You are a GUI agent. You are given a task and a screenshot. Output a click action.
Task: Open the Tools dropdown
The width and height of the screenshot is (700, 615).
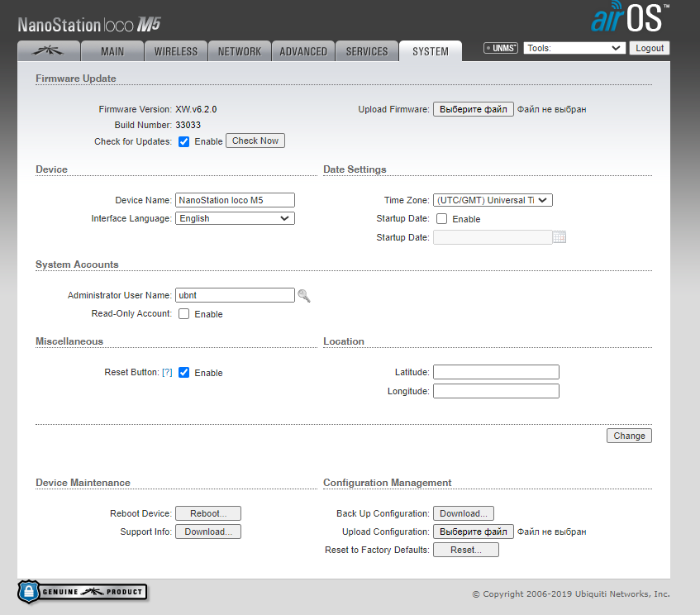tap(574, 48)
